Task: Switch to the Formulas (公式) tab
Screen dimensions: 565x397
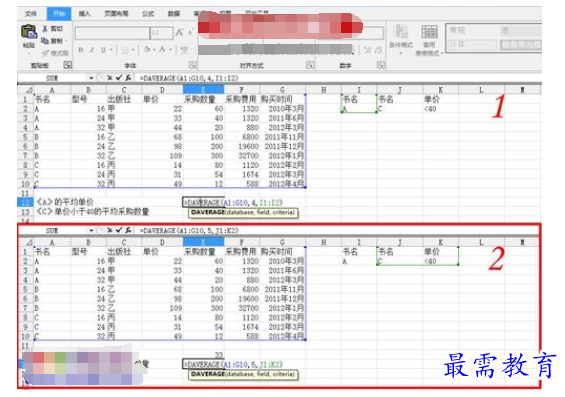Action: (148, 14)
